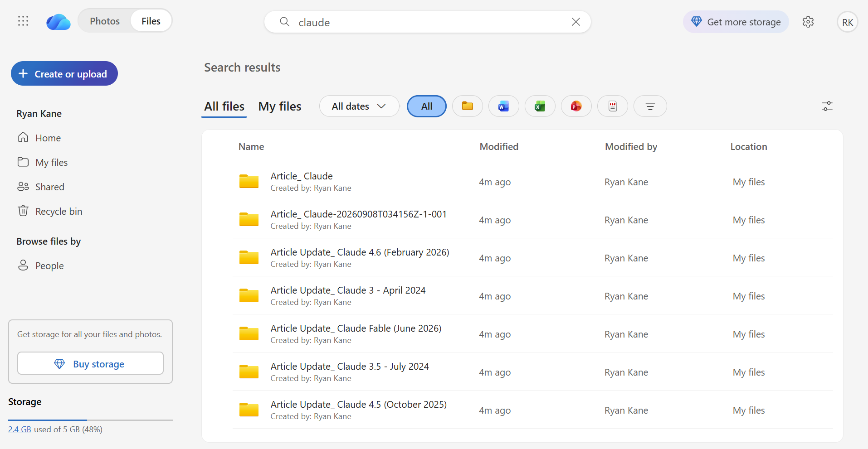Open the Article_ Claude-20260908T034156Z-1-001 folder icon
Viewport: 868px width, 449px height.
coord(249,219)
